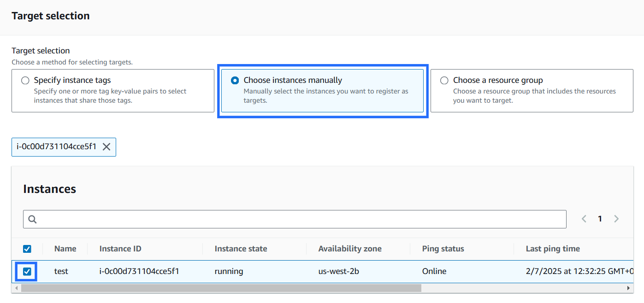The width and height of the screenshot is (644, 303).
Task: Click the left arrow of the horizontal scrollbar
Action: click(17, 288)
